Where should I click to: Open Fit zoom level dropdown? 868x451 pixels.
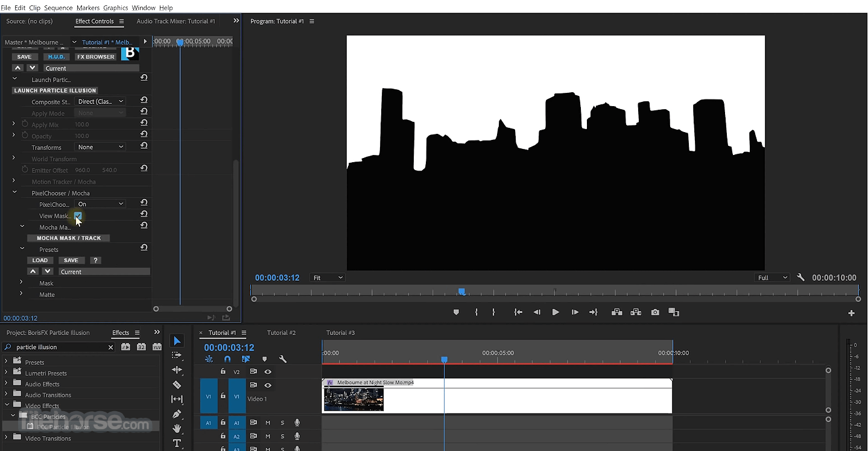click(328, 277)
